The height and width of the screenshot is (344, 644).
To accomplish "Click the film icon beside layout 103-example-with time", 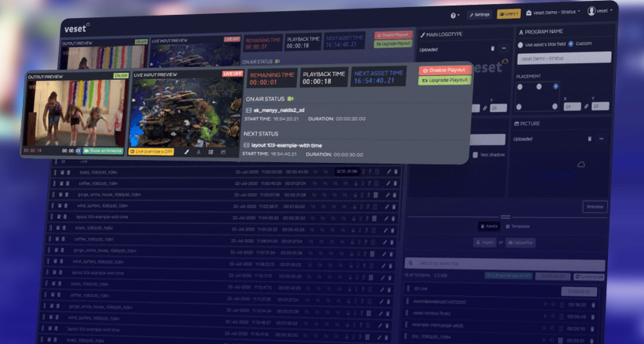I will tap(246, 146).
